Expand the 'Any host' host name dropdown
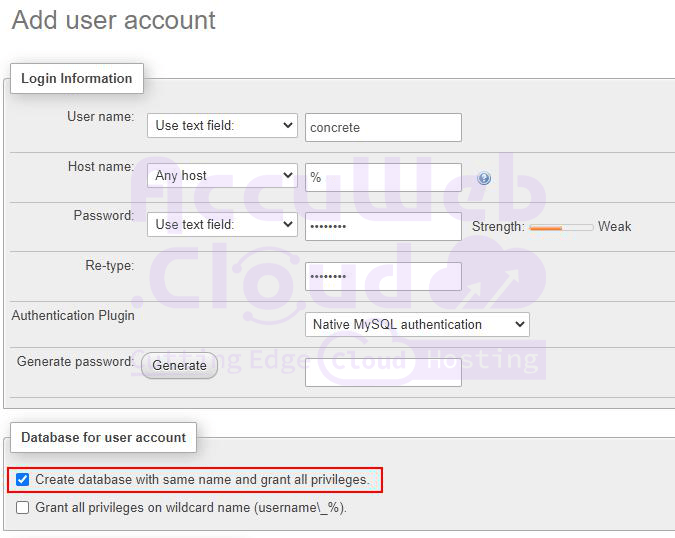The height and width of the screenshot is (538, 675). [x=222, y=176]
